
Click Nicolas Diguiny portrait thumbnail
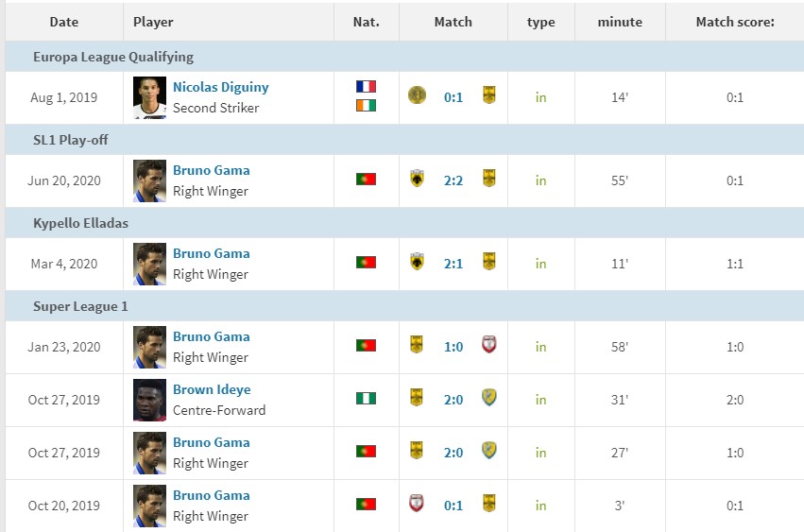149,97
